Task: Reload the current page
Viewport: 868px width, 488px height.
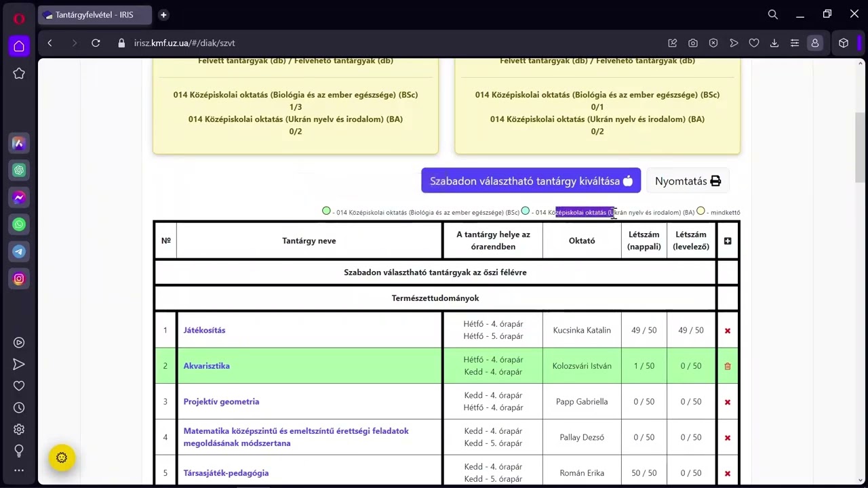Action: 96,43
